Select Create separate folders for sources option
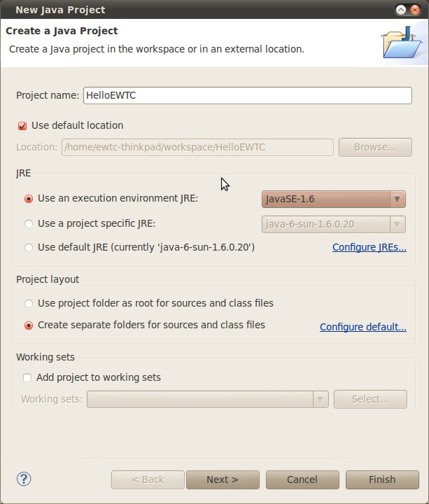The width and height of the screenshot is (429, 504). [x=29, y=325]
